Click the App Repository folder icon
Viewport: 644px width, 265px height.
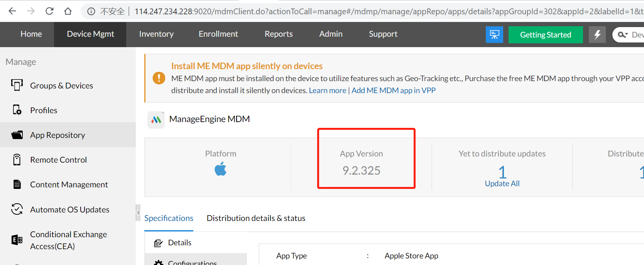[17, 135]
